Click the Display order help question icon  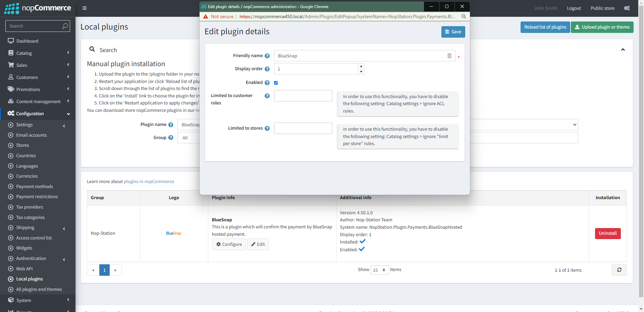267,69
